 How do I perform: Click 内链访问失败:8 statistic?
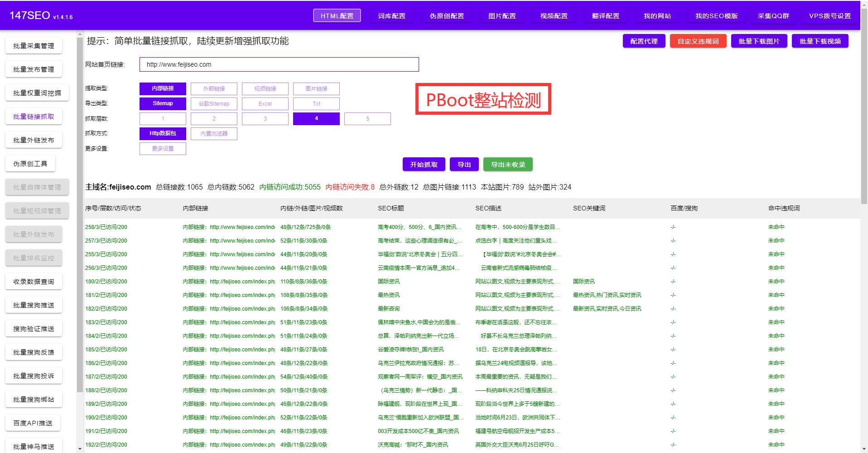tap(350, 187)
